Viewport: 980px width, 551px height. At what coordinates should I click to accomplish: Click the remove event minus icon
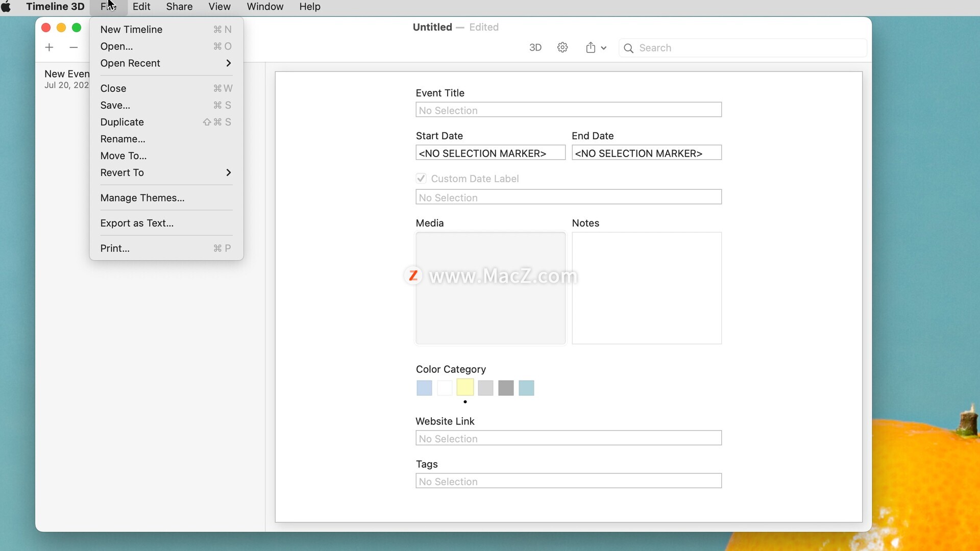(73, 47)
